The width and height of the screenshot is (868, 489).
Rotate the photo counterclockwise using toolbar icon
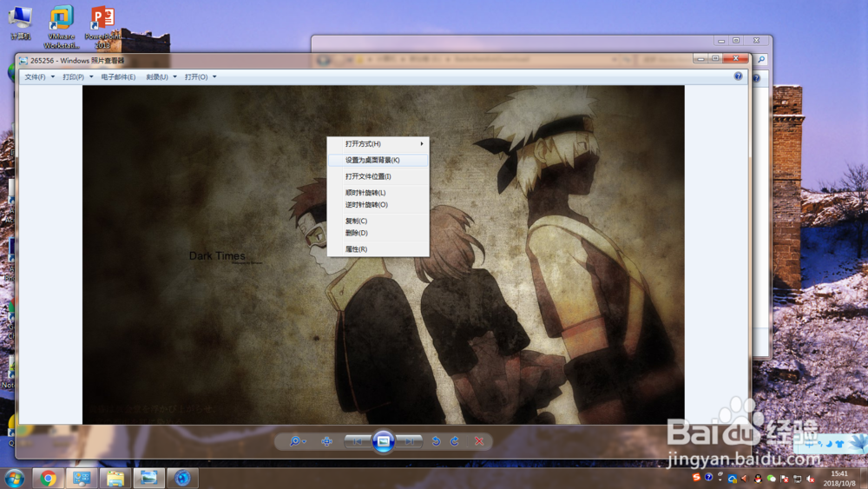pyautogui.click(x=437, y=441)
